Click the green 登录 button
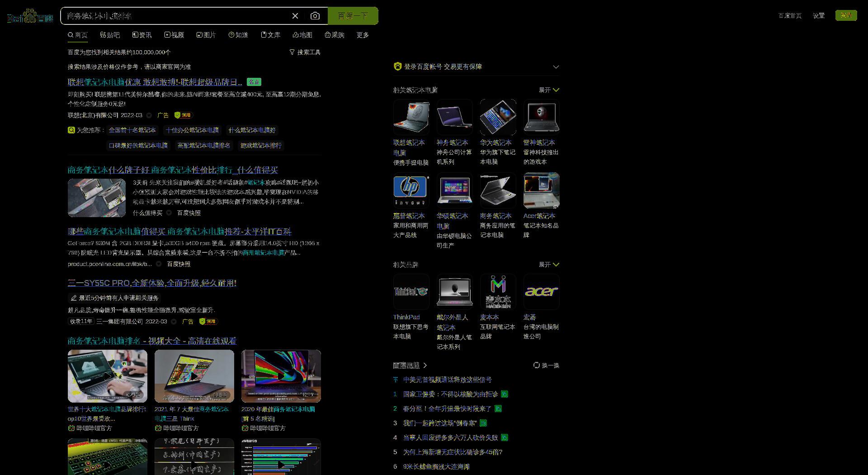Image resolution: width=868 pixels, height=475 pixels. click(846, 15)
